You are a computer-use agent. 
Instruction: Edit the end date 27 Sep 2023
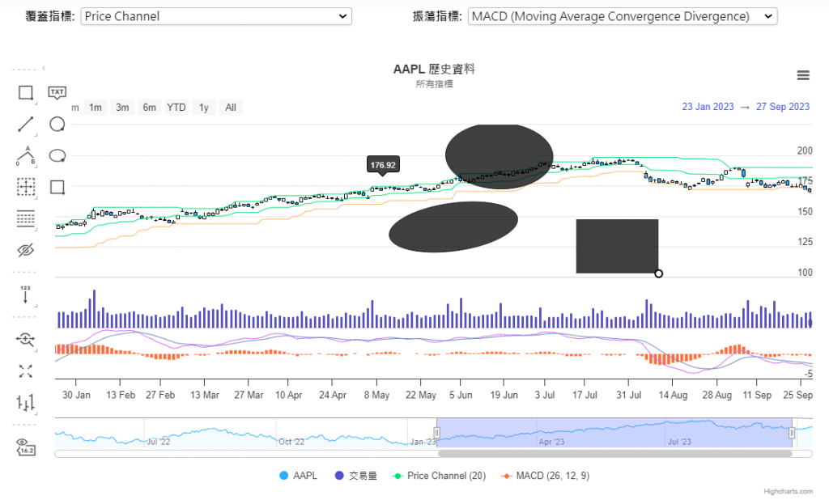point(783,107)
